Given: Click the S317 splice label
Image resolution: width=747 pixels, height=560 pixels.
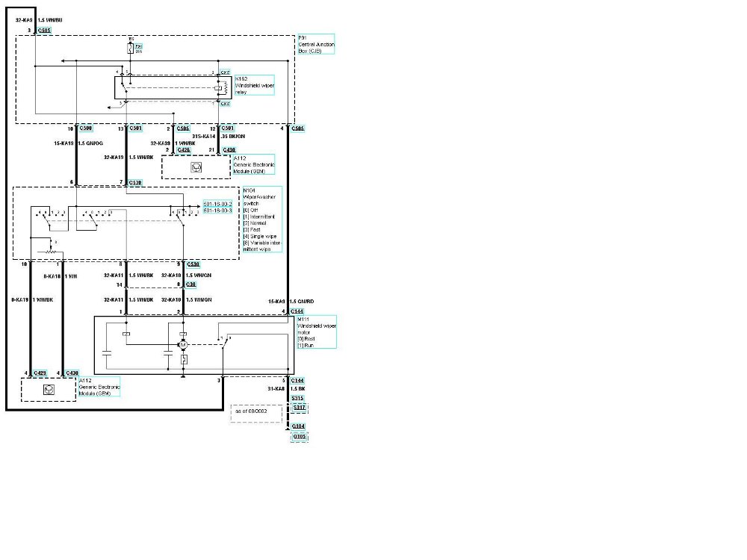Looking at the screenshot, I should pyautogui.click(x=299, y=408).
